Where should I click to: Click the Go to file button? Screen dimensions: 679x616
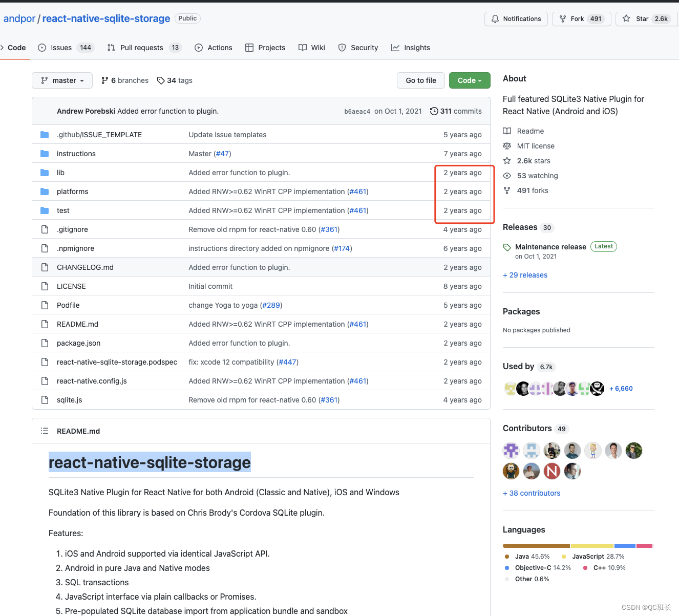(421, 80)
